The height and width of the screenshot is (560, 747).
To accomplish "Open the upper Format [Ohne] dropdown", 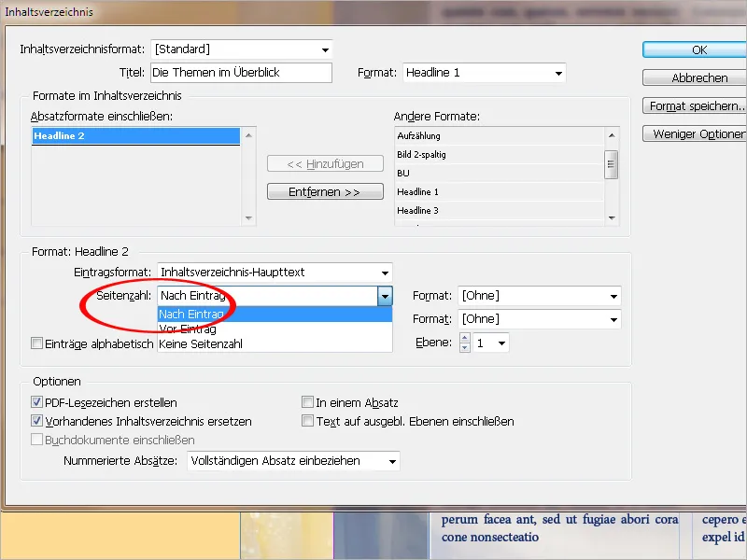I will 613,295.
